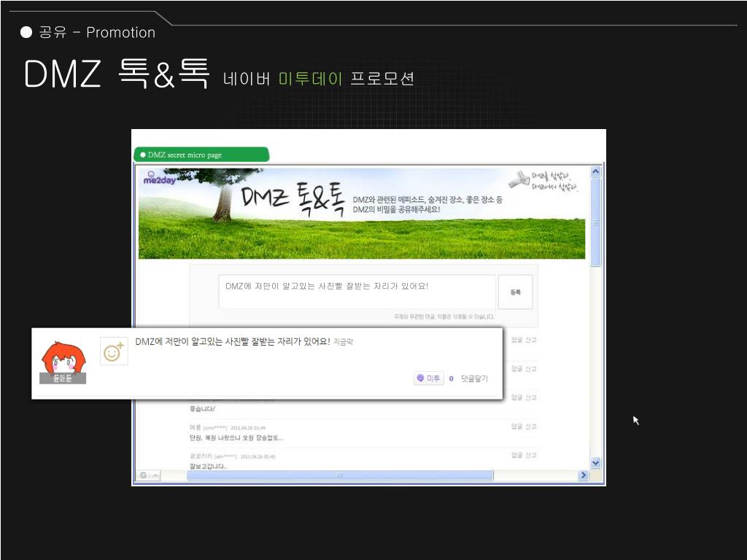Click the horizontal scrollbar right arrow
This screenshot has width=747, height=560.
[583, 475]
